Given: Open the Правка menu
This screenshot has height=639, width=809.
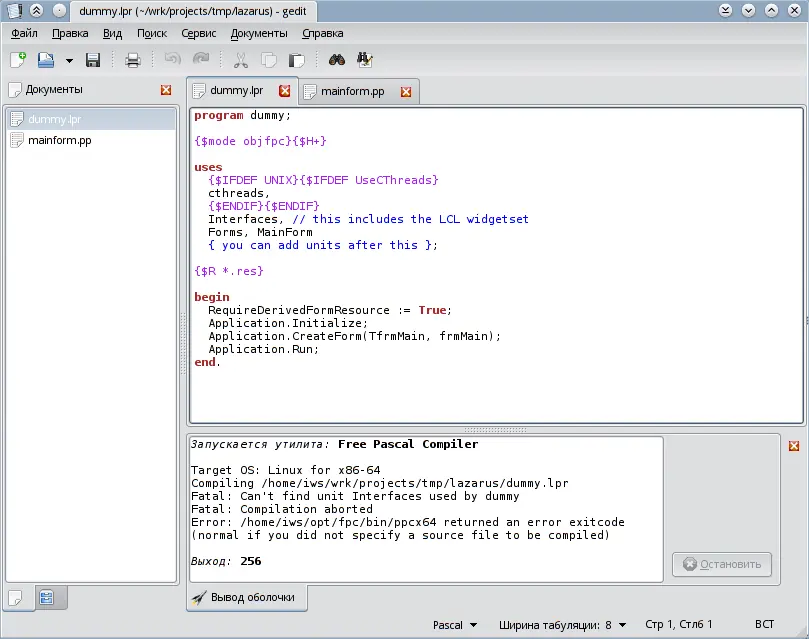Looking at the screenshot, I should click(70, 34).
